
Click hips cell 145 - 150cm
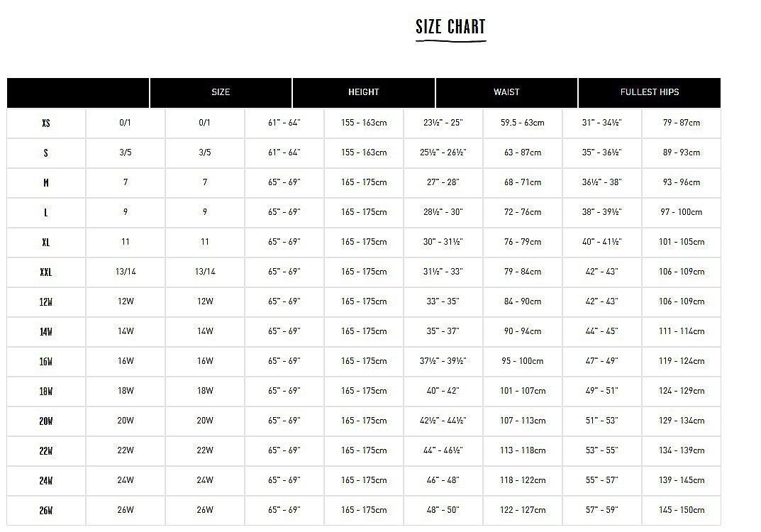coord(682,511)
